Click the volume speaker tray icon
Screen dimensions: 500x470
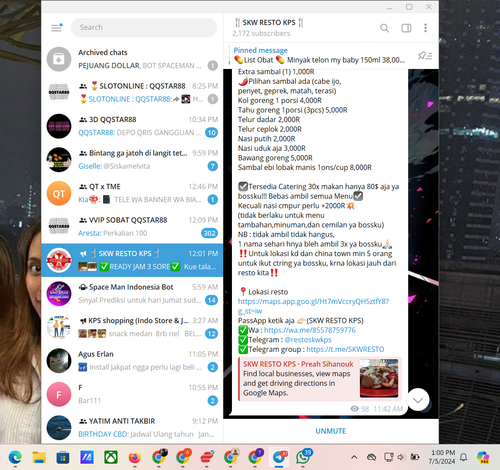pyautogui.click(x=401, y=457)
